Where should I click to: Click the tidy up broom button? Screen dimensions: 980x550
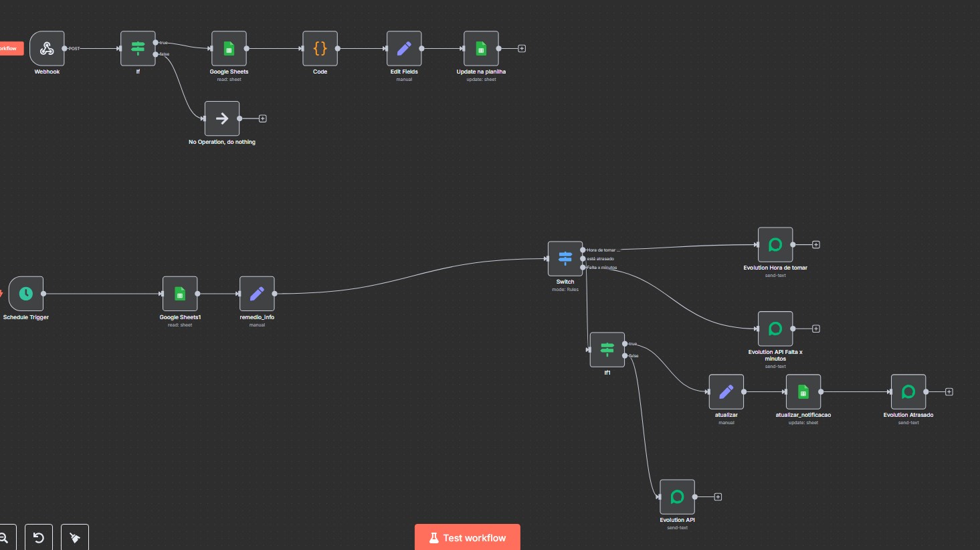tap(75, 537)
